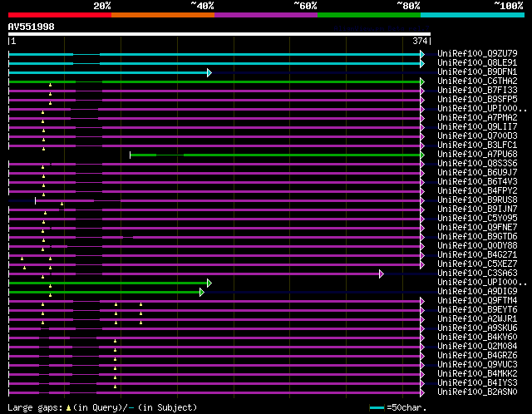The height and width of the screenshot is (414, 532).
Task: Select the UniRef100_C6THA2 label
Action: 477,81
